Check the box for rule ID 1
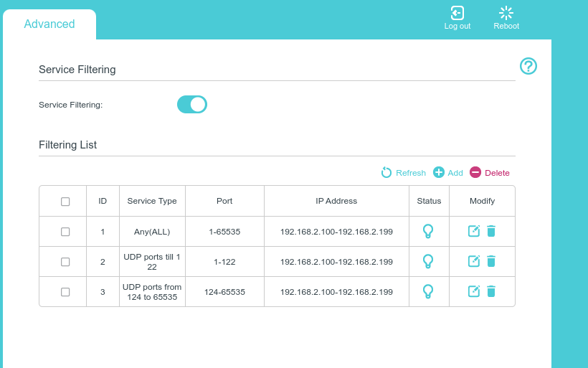 65,232
